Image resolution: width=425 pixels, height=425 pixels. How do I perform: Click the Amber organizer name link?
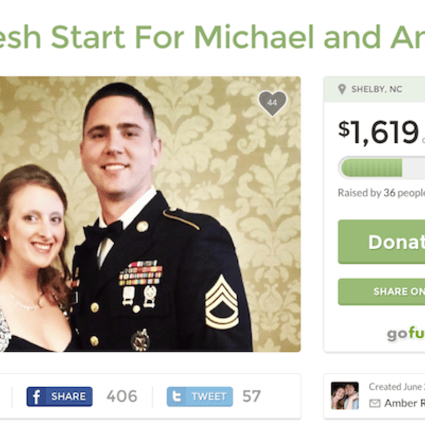(x=404, y=403)
